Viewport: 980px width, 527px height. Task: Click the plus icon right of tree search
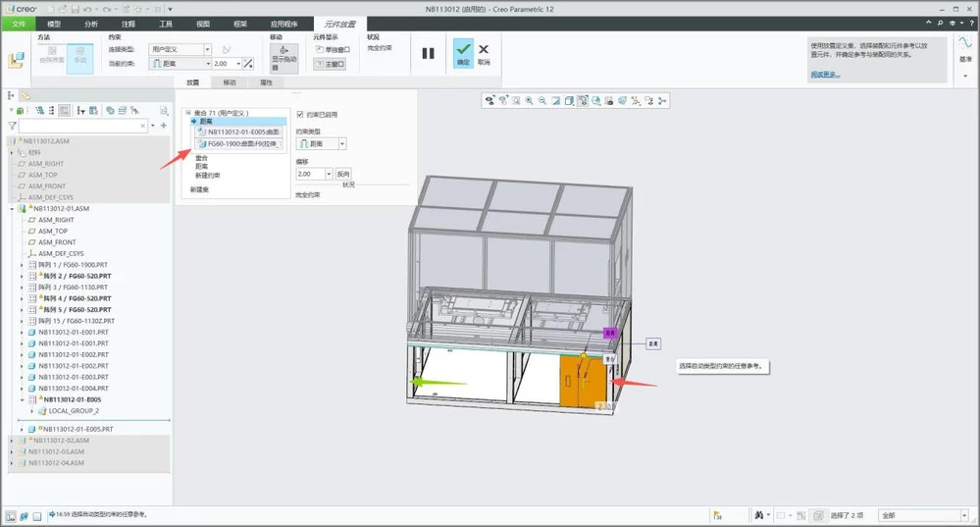point(164,126)
